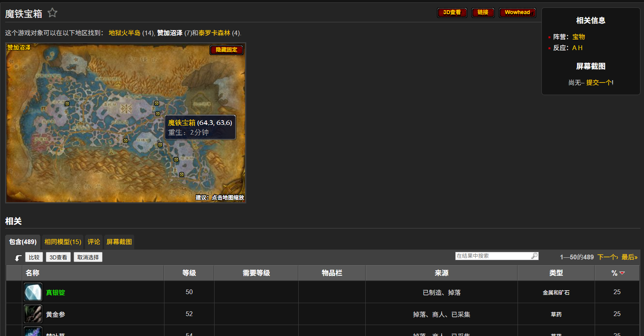Click the red 链接 button
The height and width of the screenshot is (336, 644).
coord(483,13)
